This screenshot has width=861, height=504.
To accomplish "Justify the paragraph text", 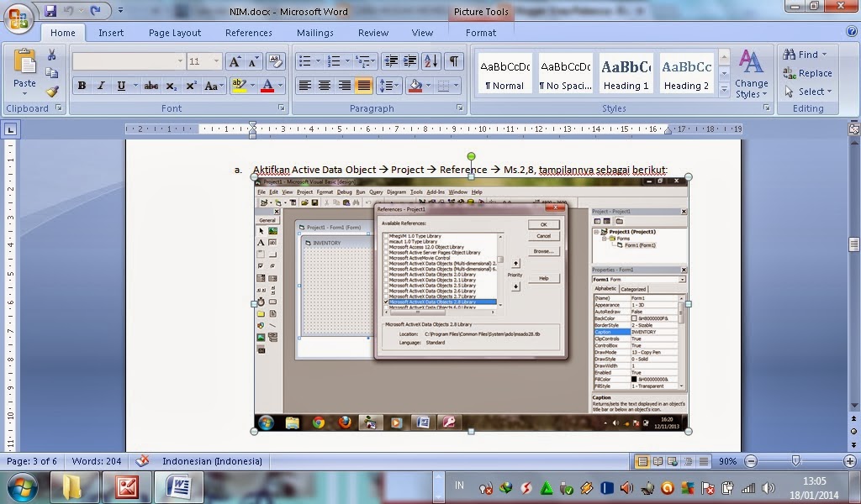I will pos(363,86).
